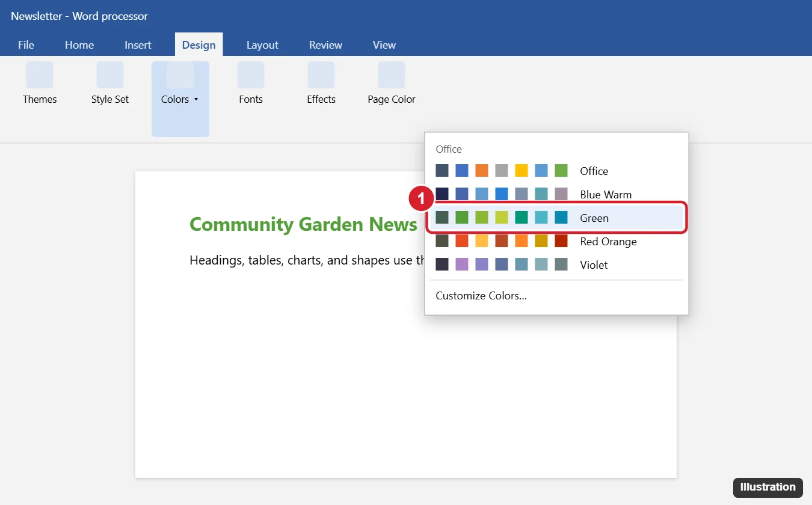Click the gold swatch in Red Orange row
The image size is (812, 505).
tap(541, 241)
